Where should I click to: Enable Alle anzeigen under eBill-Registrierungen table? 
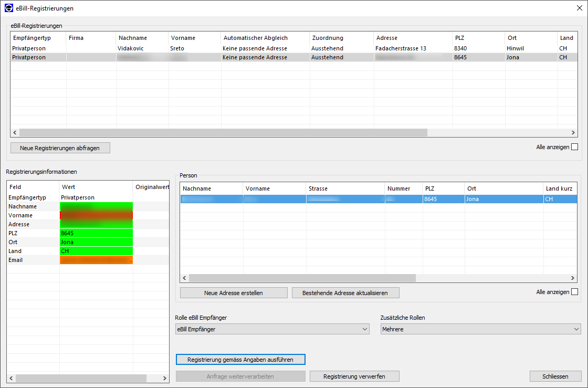pyautogui.click(x=574, y=147)
